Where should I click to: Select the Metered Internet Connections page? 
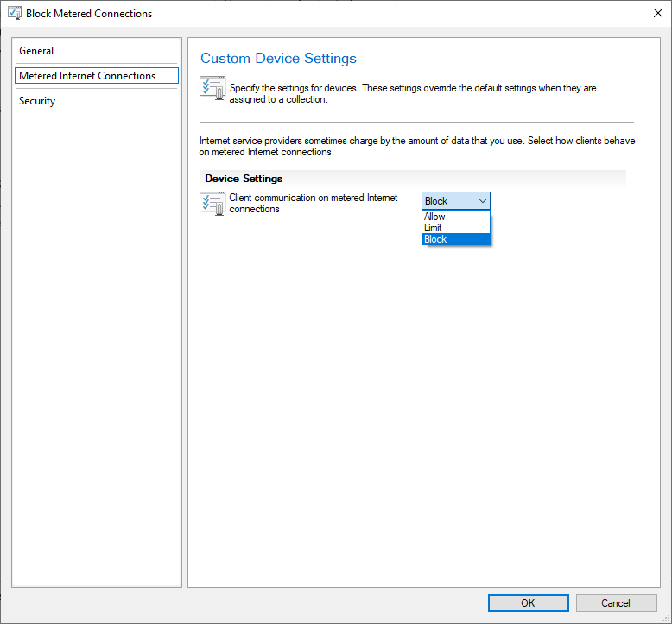pyautogui.click(x=97, y=76)
